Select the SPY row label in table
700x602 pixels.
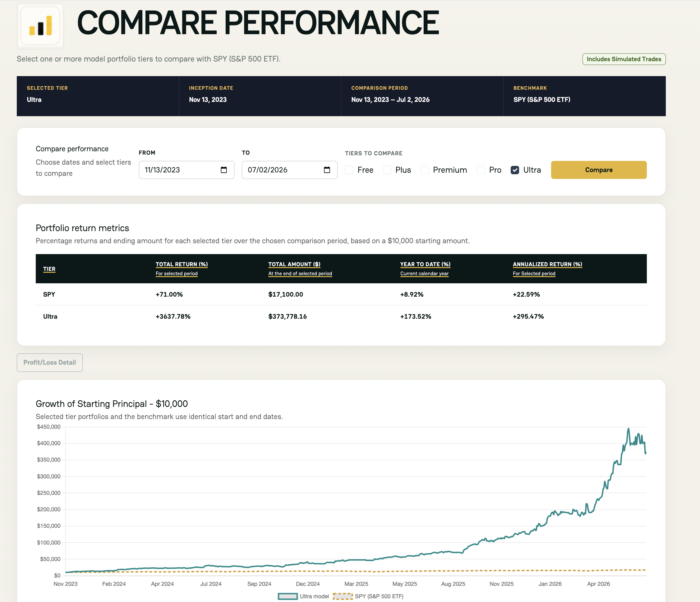[49, 294]
